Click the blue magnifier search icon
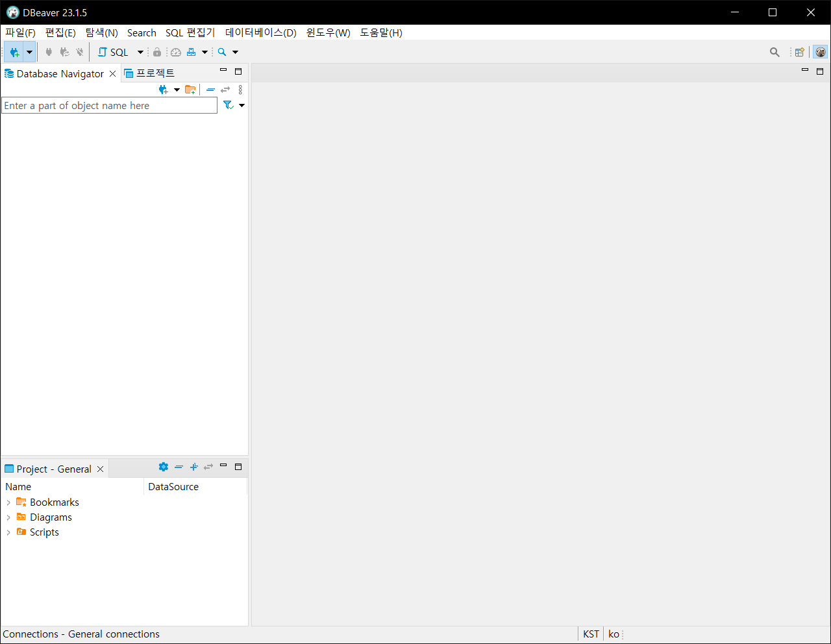Viewport: 831px width, 644px height. coord(222,52)
